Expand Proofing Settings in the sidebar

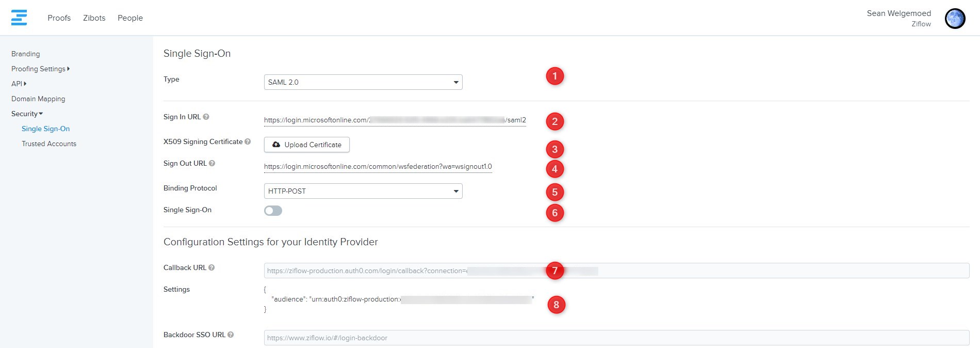coord(40,69)
